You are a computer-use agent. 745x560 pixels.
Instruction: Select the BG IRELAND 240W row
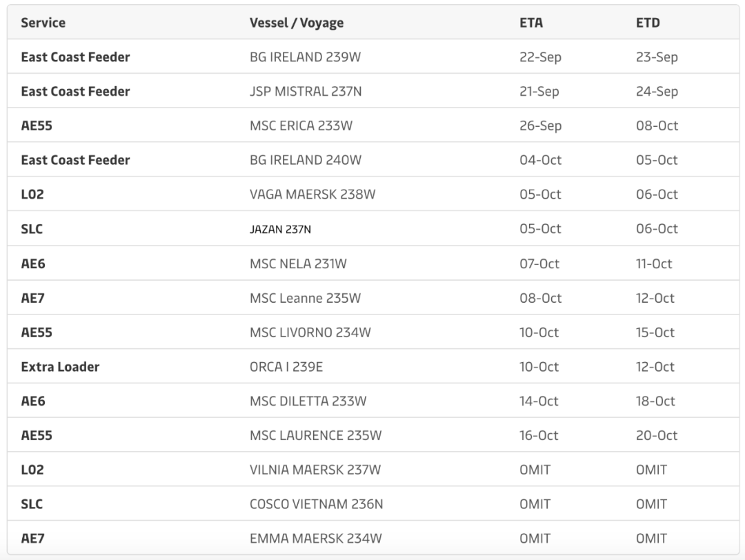305,160
